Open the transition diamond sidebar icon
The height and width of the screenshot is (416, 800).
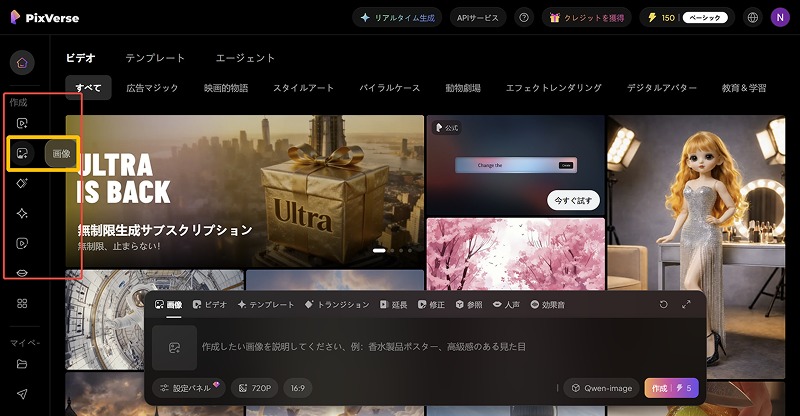point(22,183)
